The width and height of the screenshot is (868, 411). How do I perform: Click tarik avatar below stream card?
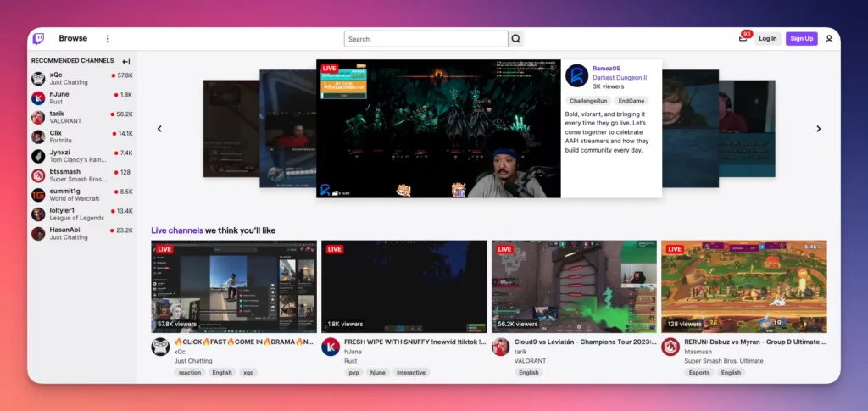[x=500, y=347]
